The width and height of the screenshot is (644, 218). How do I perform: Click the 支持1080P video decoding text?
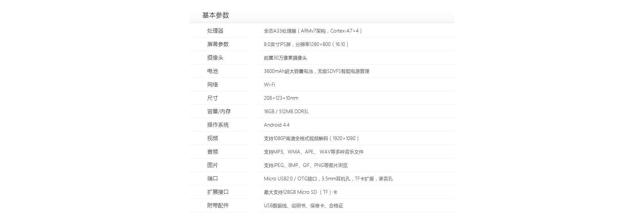point(311,138)
